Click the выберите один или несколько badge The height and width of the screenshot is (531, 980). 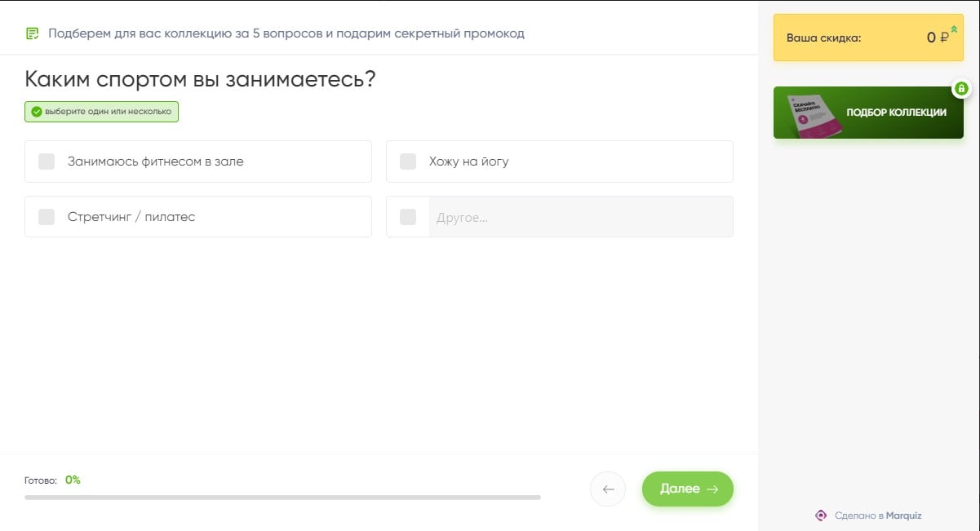click(101, 112)
